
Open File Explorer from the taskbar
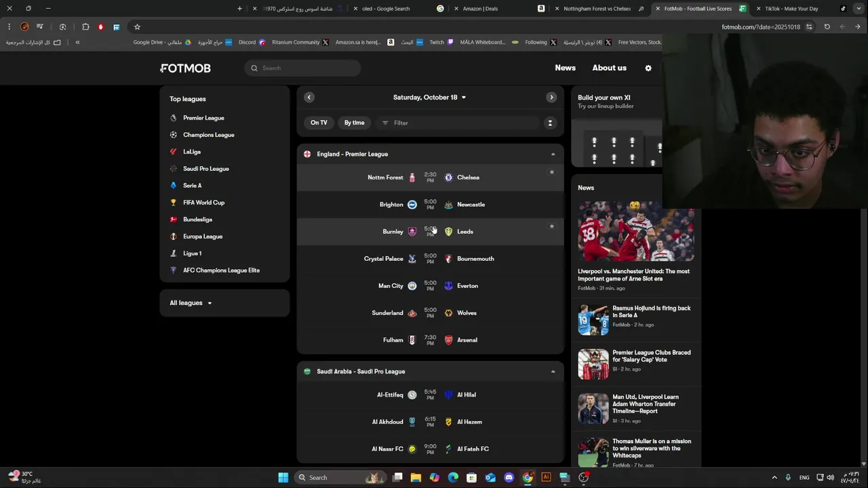[416, 478]
